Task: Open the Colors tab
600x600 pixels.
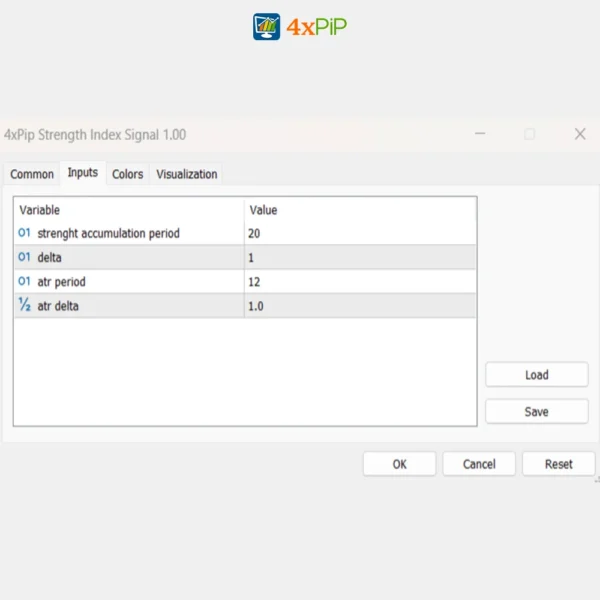Action: pyautogui.click(x=127, y=174)
